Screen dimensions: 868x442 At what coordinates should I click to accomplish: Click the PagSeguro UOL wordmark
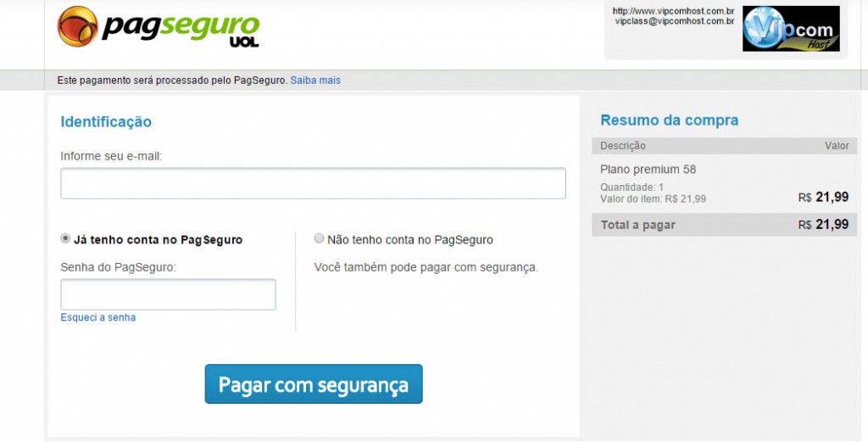(x=181, y=30)
